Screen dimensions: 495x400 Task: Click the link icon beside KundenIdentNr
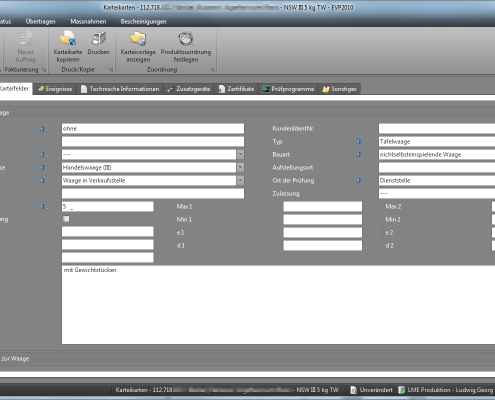pyautogui.click(x=359, y=128)
